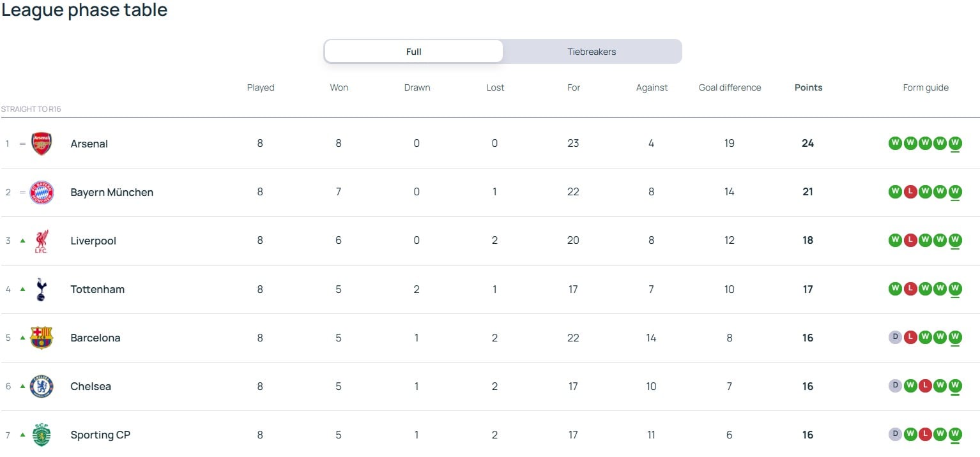The height and width of the screenshot is (457, 980).
Task: Click Bayern München's red L form badge
Action: pos(910,191)
